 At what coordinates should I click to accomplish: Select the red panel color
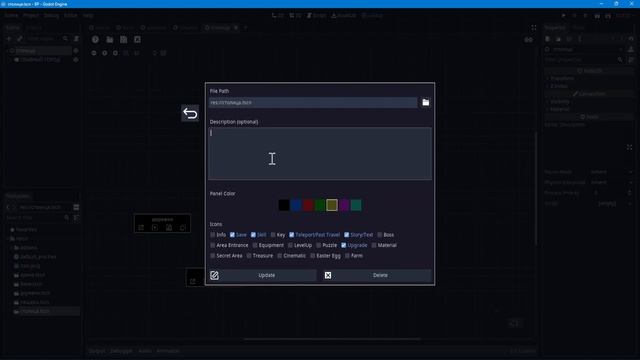point(308,205)
